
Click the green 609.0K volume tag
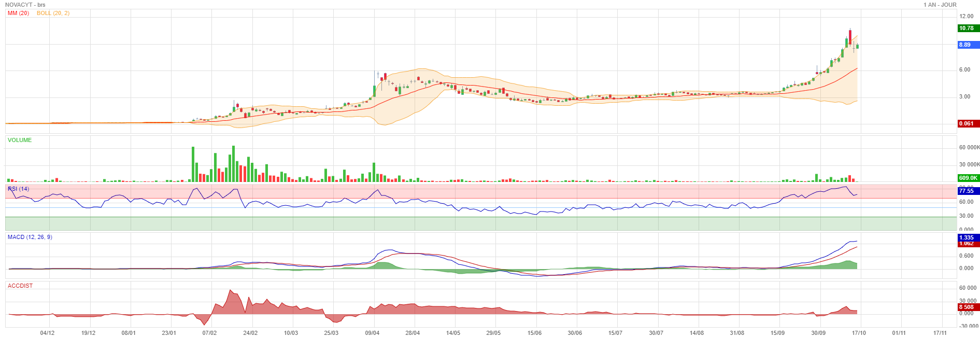pyautogui.click(x=968, y=178)
